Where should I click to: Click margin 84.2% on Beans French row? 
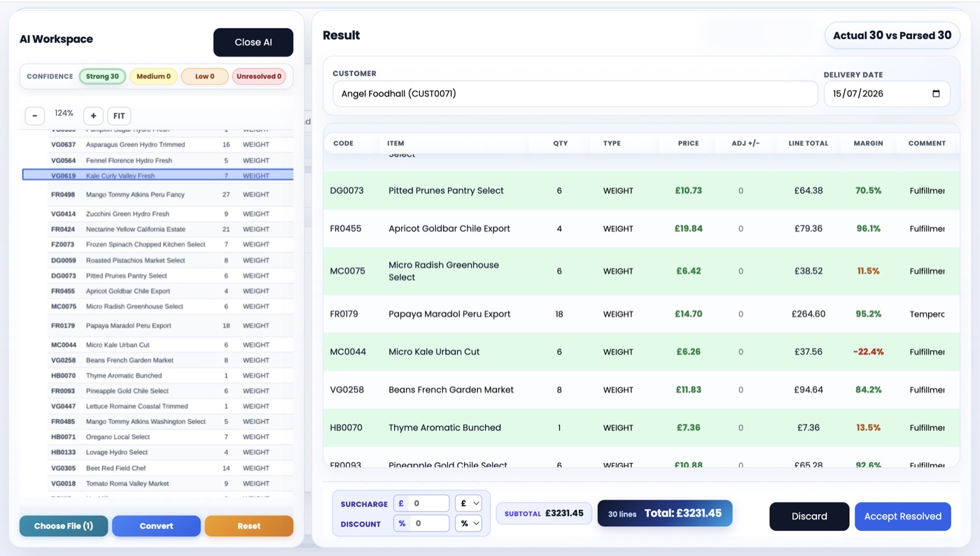tap(868, 390)
